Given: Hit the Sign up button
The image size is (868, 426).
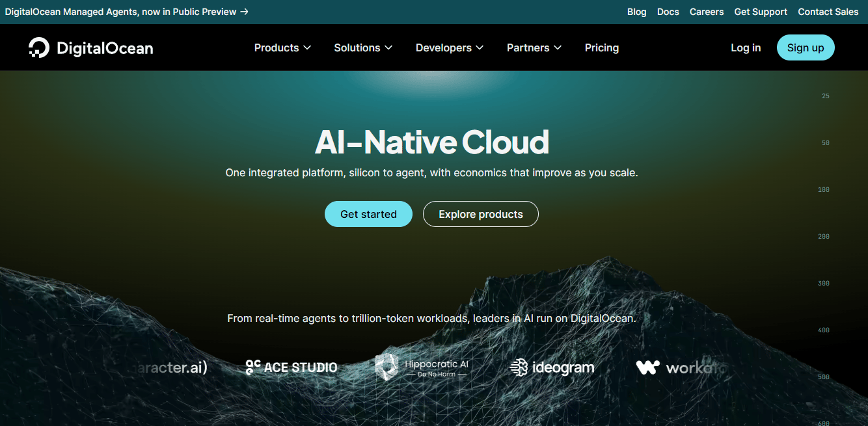Looking at the screenshot, I should (806, 47).
